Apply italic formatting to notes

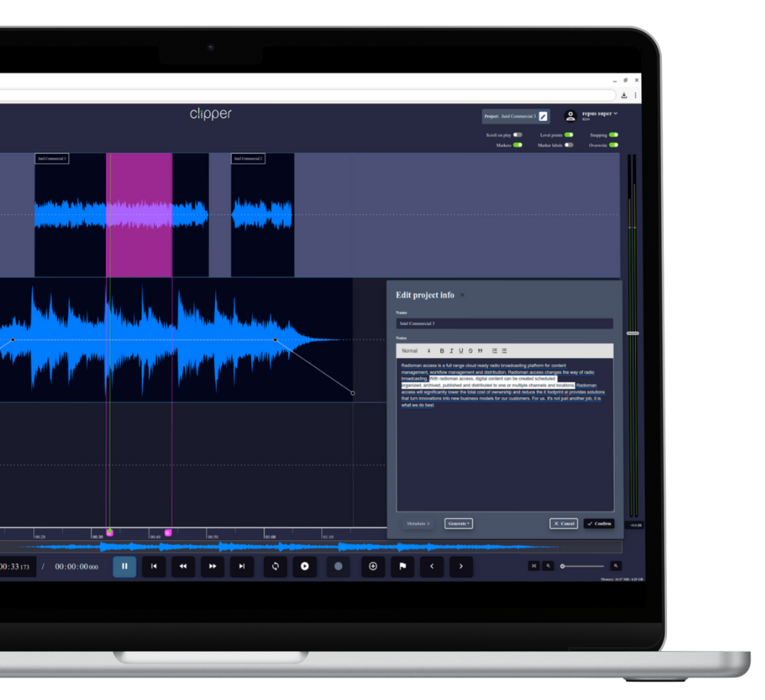click(x=451, y=350)
